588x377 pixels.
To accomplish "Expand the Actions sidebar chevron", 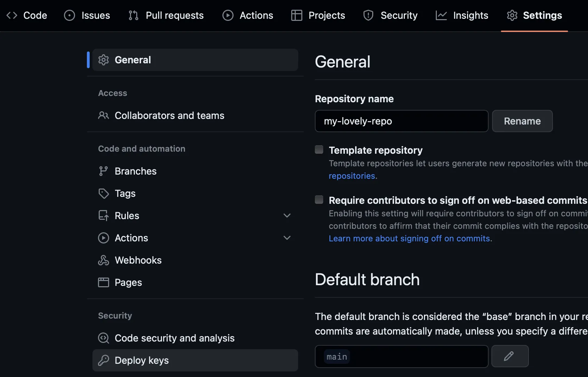I will pos(287,238).
